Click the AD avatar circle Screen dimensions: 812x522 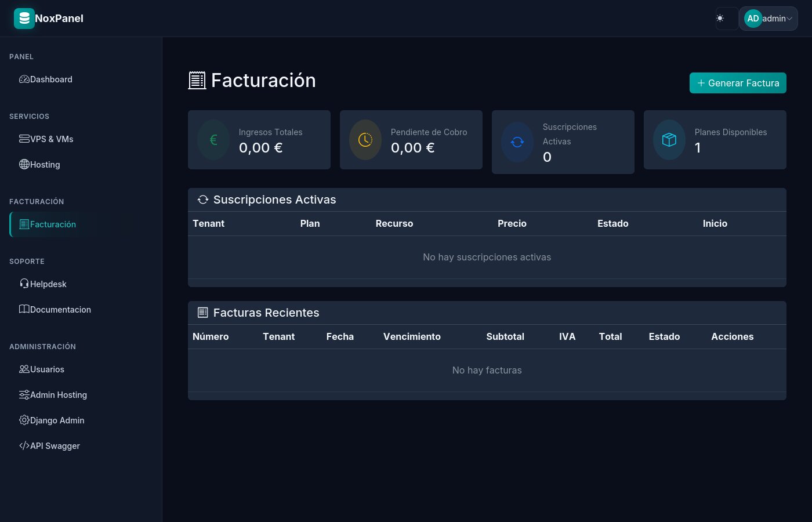753,19
